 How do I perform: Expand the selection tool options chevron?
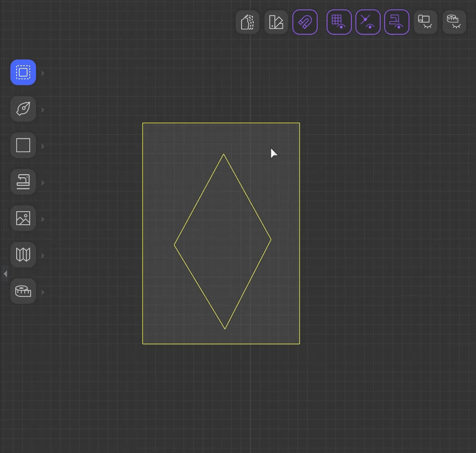pos(43,73)
